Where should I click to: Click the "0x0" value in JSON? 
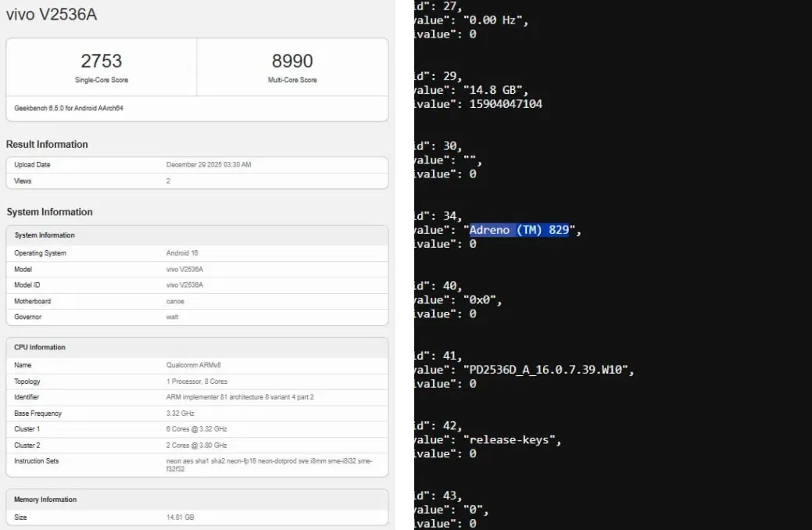click(480, 300)
